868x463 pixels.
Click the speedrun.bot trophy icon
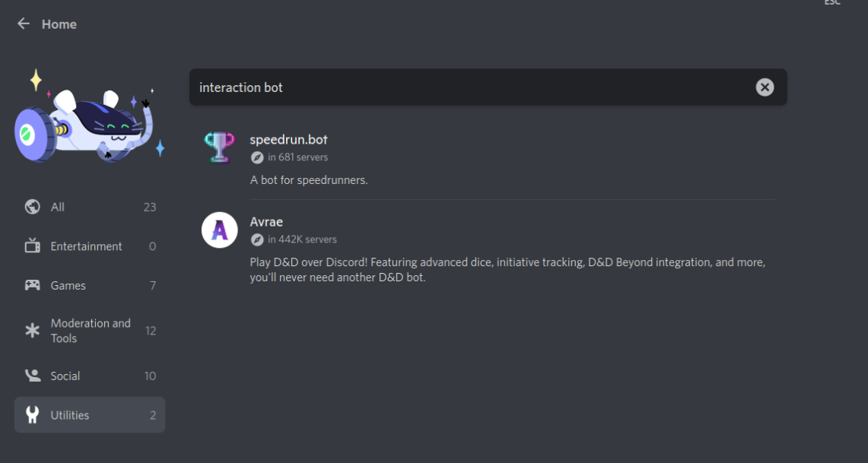(219, 145)
